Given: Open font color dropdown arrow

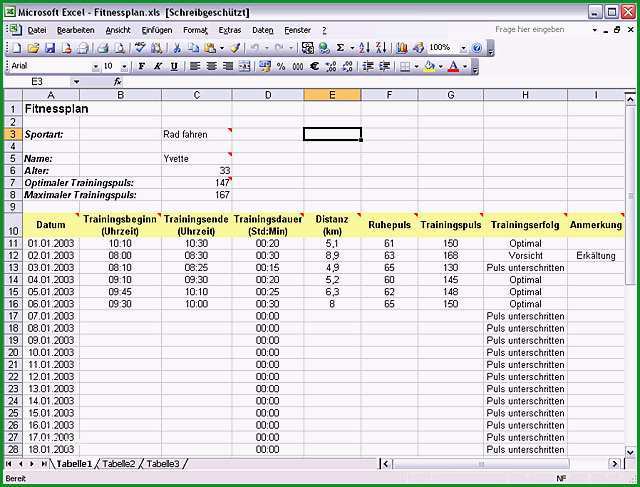Looking at the screenshot, I should 465,66.
